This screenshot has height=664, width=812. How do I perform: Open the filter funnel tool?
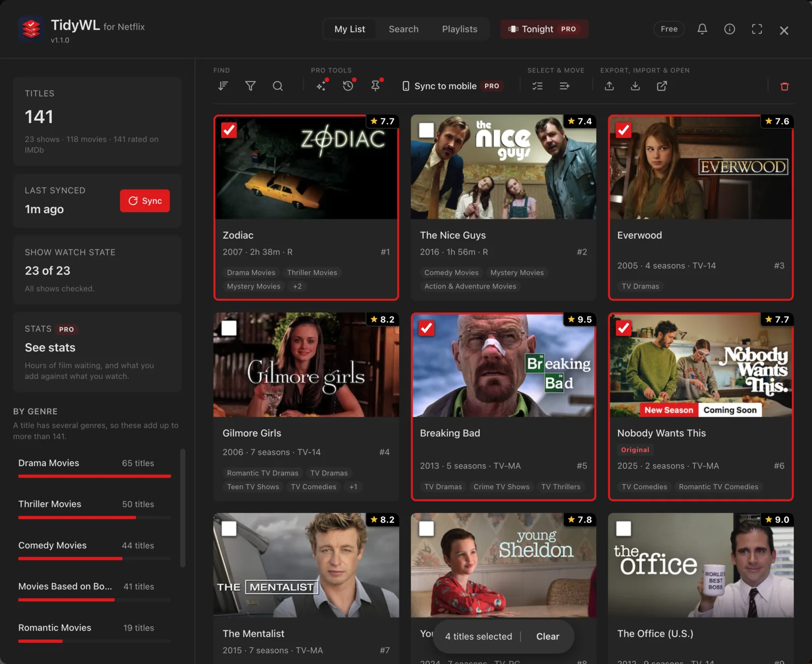click(250, 86)
